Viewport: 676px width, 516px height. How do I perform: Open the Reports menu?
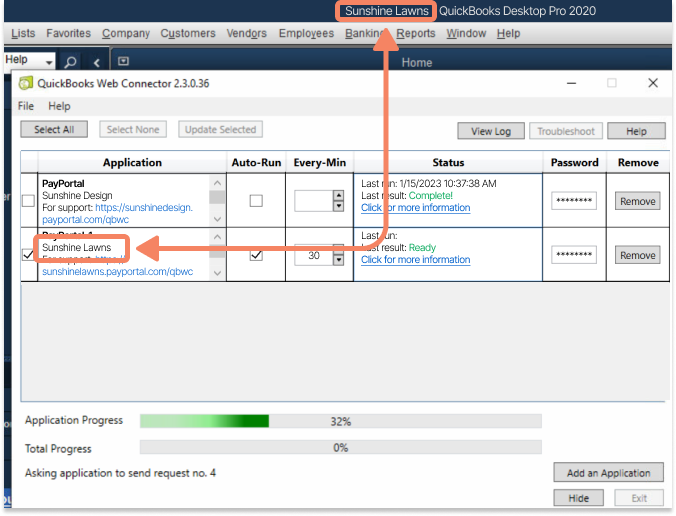416,33
